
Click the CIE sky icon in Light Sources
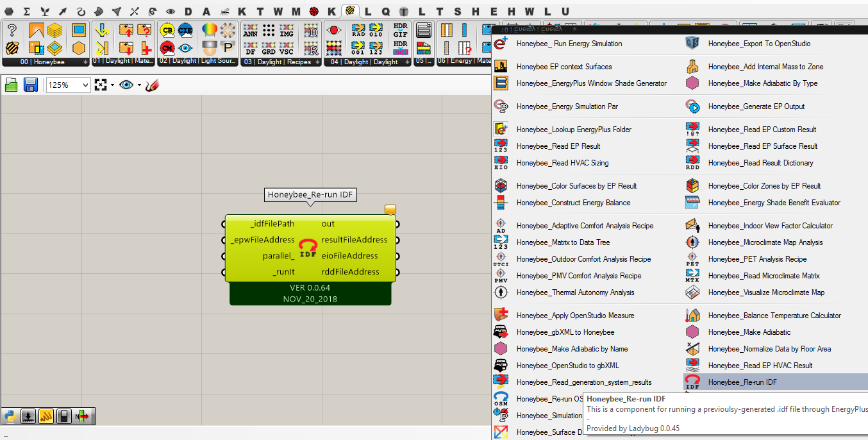(185, 30)
